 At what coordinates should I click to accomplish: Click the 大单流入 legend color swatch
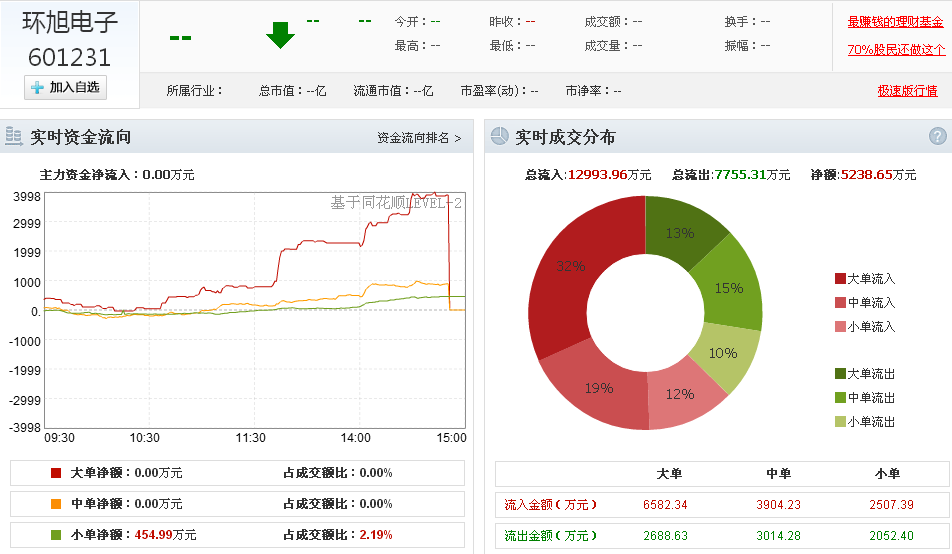(x=840, y=279)
